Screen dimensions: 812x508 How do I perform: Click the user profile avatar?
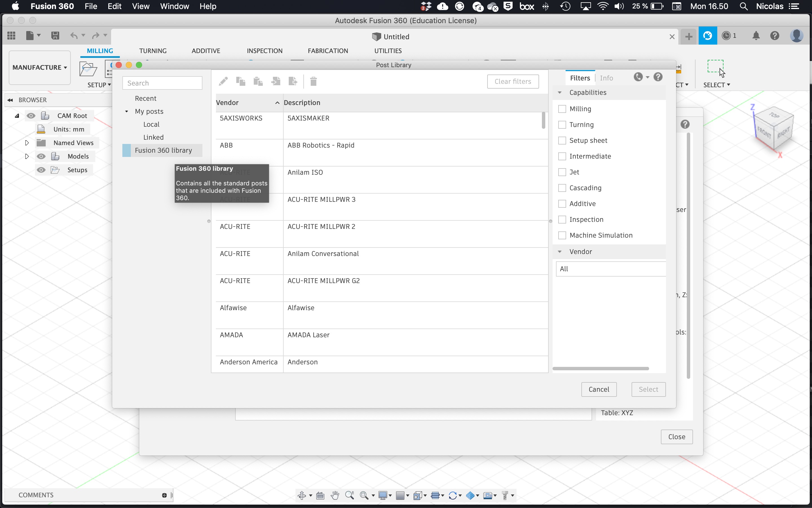[796, 36]
